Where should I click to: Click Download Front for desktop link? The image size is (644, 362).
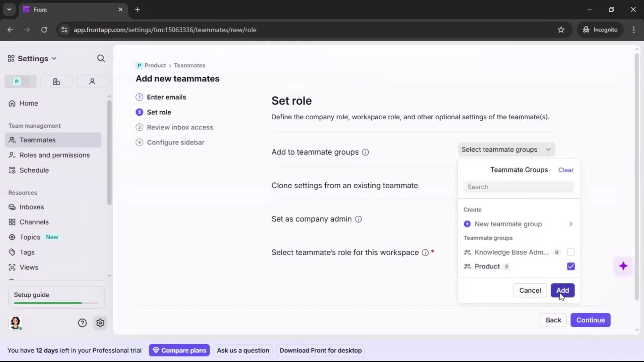321,350
